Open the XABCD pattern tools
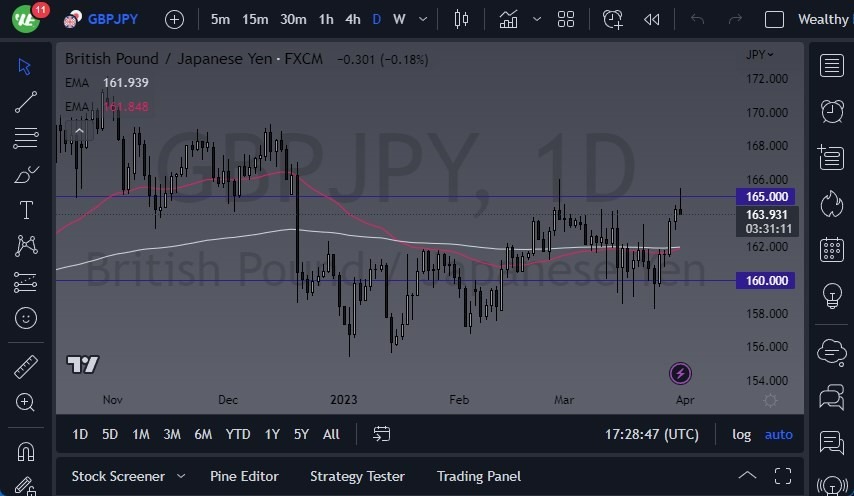The width and height of the screenshot is (854, 496). pyautogui.click(x=26, y=246)
